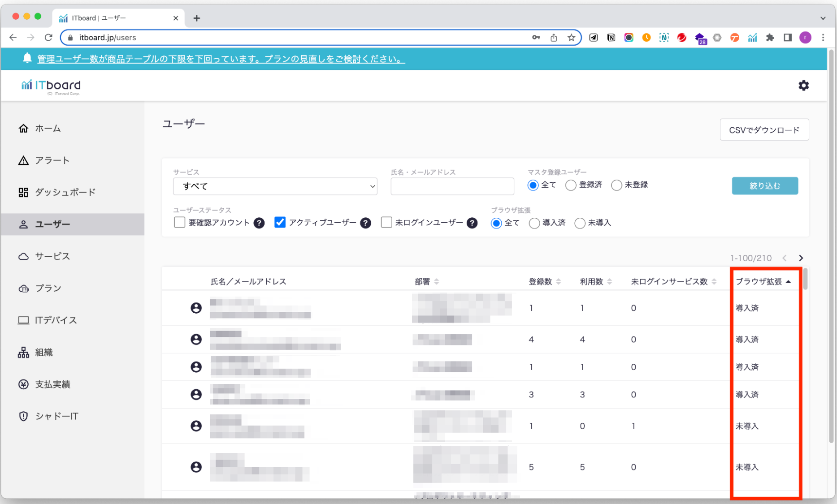Click help icon next to 要確認アカウント
837x504 pixels.
259,223
